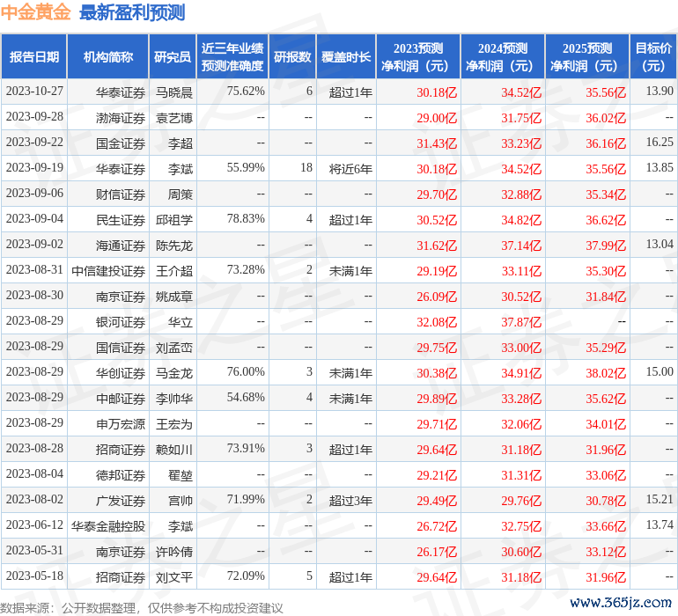Select the date 2023-09-19
The image size is (678, 616).
(34, 168)
